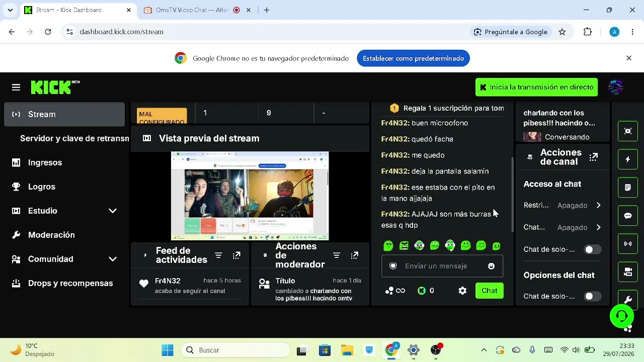
Task: Click the MAL CONFIGURADO status badge
Action: 162,117
